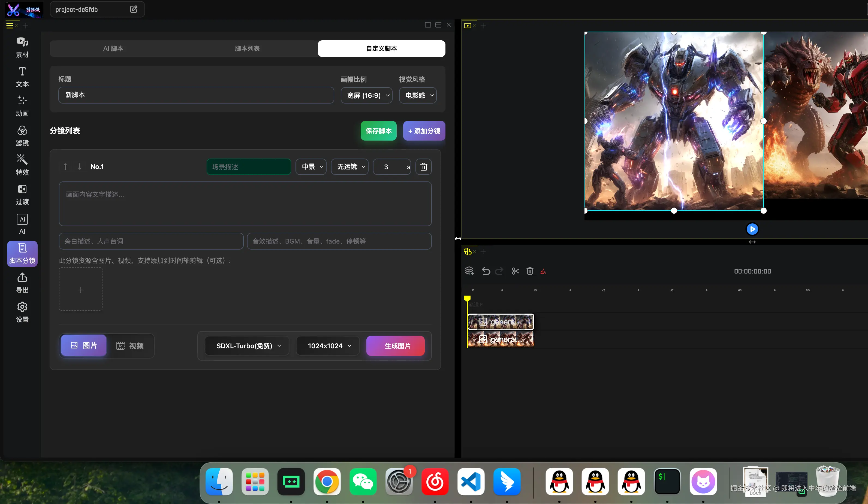
Task: Open the 素材 media panel icon
Action: pyautogui.click(x=22, y=42)
